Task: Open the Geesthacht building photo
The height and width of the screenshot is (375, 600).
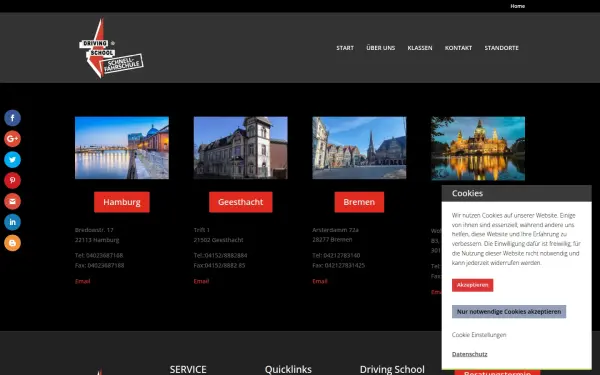Action: point(240,148)
